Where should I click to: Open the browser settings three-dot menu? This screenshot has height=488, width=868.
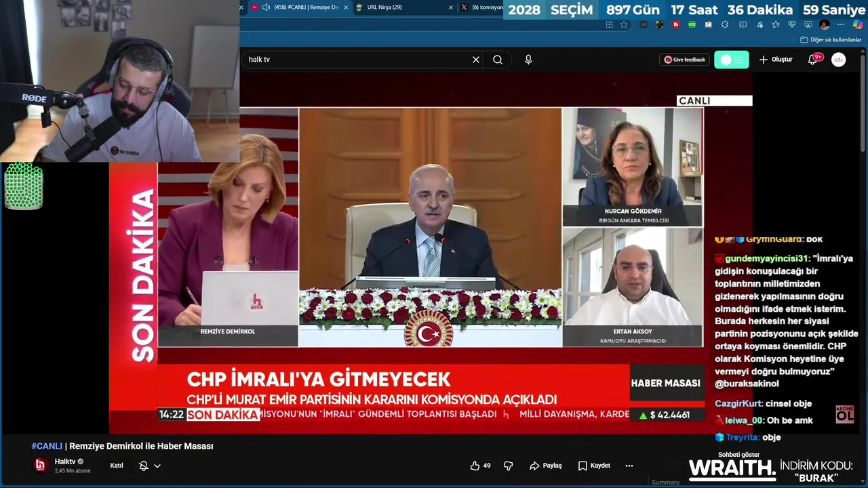point(841,24)
